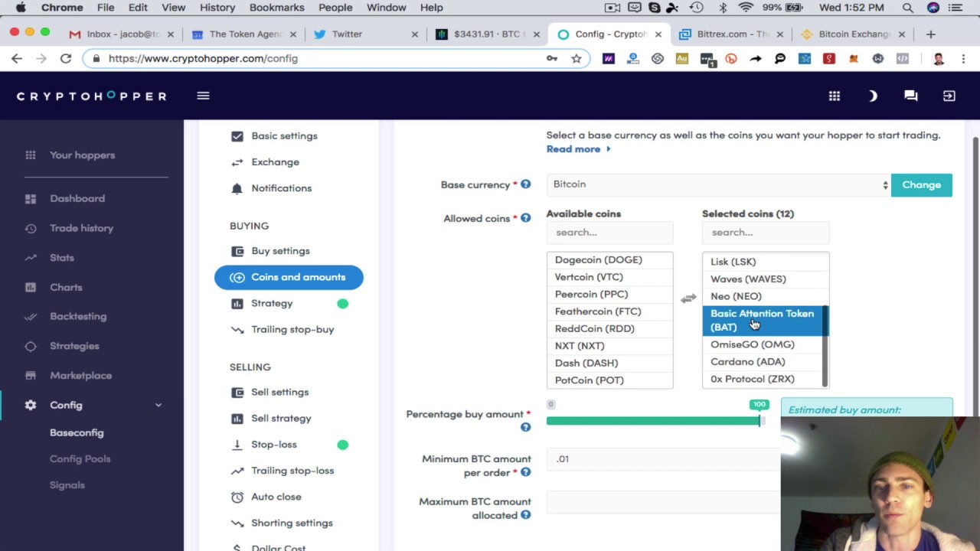Switch to the Twitter browser tab

(x=365, y=34)
